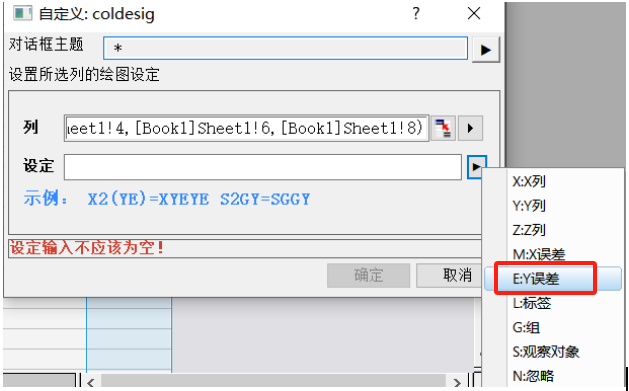Click right arrow of worksheet horizontal scrollbar
Viewport: 629px width, 391px height.
point(457,383)
